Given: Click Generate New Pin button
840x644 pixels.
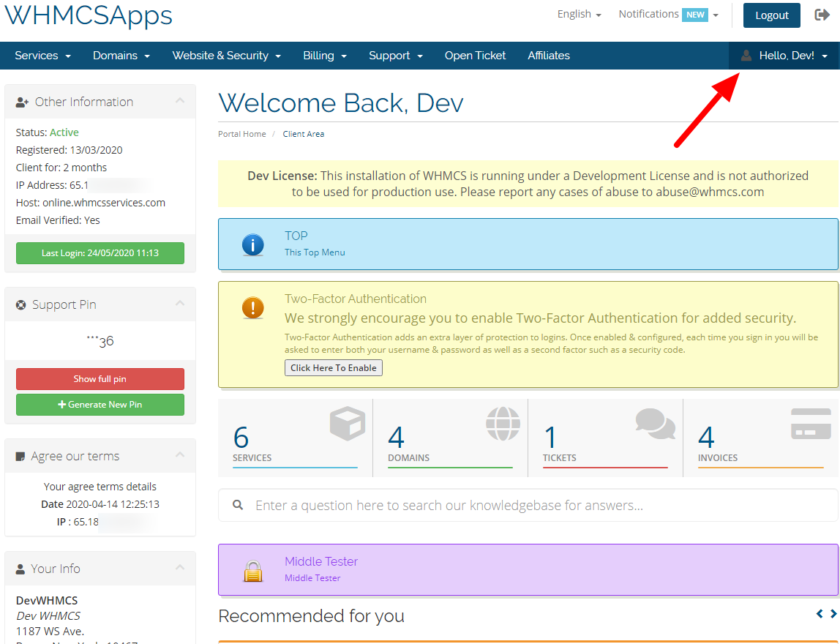Looking at the screenshot, I should click(x=100, y=405).
